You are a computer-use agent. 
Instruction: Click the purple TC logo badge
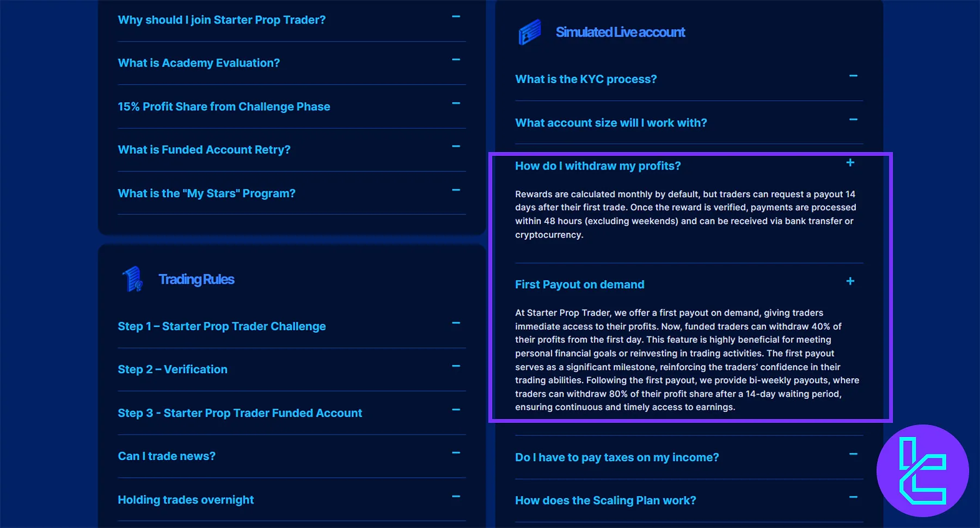point(922,471)
